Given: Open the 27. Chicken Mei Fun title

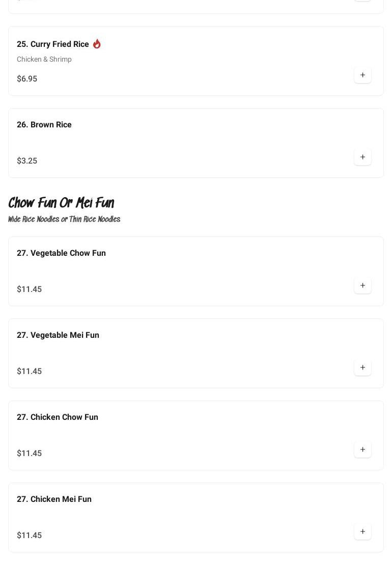Looking at the screenshot, I should coord(54,499).
